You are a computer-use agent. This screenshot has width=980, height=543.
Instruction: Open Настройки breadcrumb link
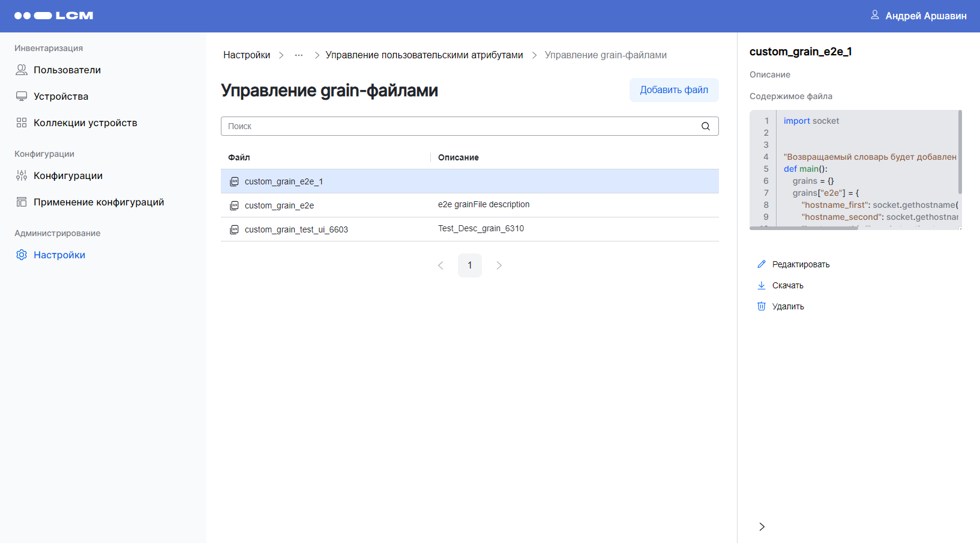coord(246,55)
